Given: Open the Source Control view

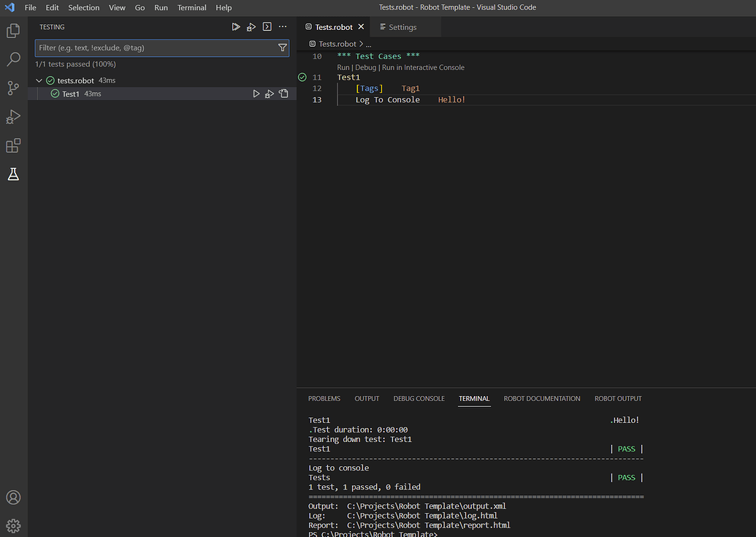Looking at the screenshot, I should tap(13, 88).
